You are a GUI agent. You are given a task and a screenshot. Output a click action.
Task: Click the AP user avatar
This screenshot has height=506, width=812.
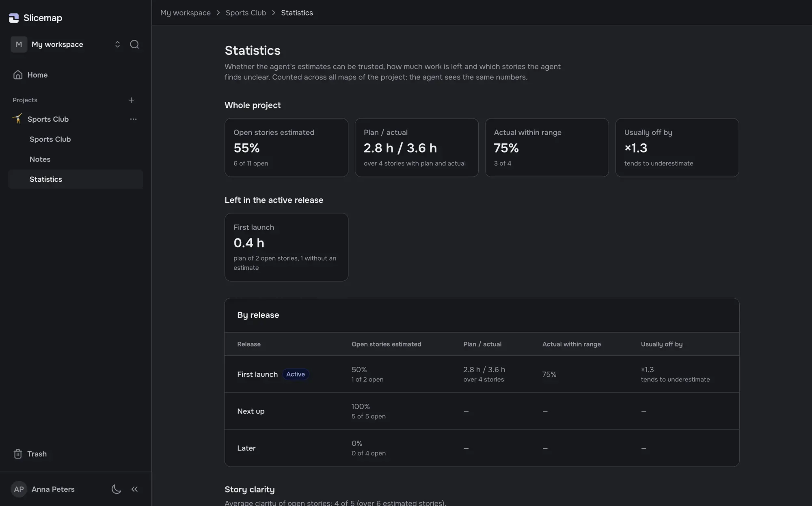click(19, 489)
